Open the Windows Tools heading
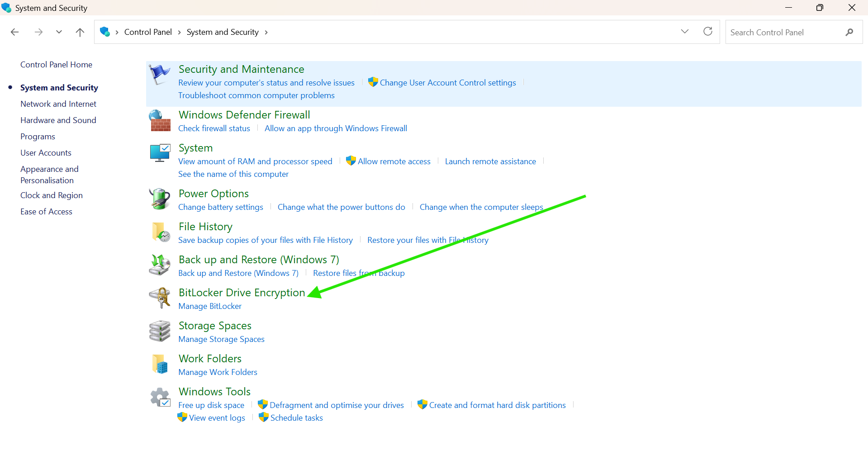Image resolution: width=868 pixels, height=455 pixels. 214,392
